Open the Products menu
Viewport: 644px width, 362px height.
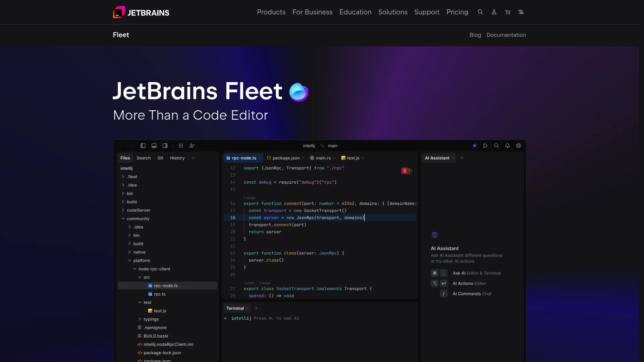271,12
